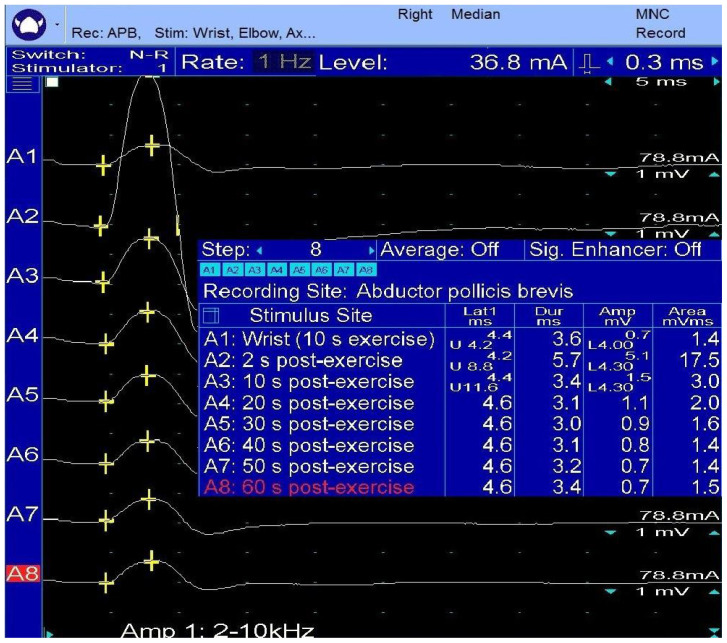Image resolution: width=727 pixels, height=643 pixels.
Task: Decrease A7 trace gain with down arrow
Action: [x=611, y=532]
